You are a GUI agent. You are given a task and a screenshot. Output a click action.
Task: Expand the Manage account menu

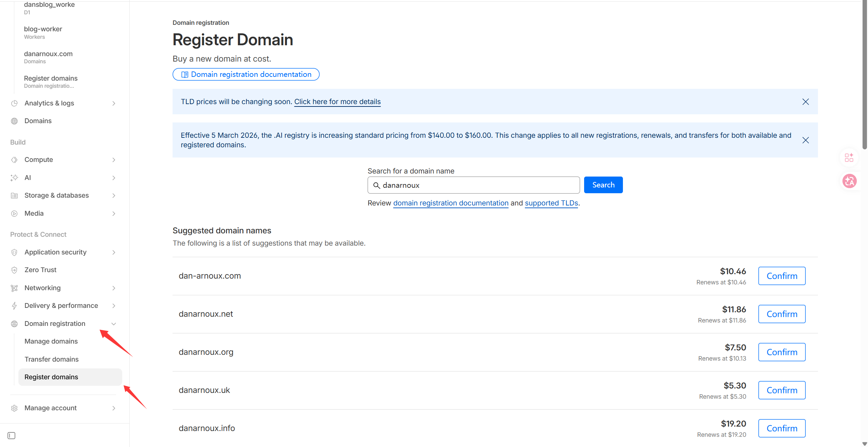[114, 408]
